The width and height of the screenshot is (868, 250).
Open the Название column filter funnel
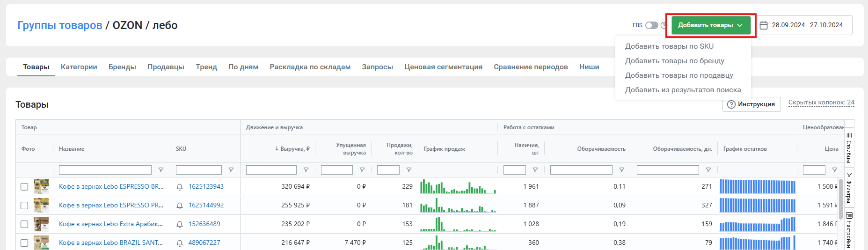pyautogui.click(x=161, y=170)
